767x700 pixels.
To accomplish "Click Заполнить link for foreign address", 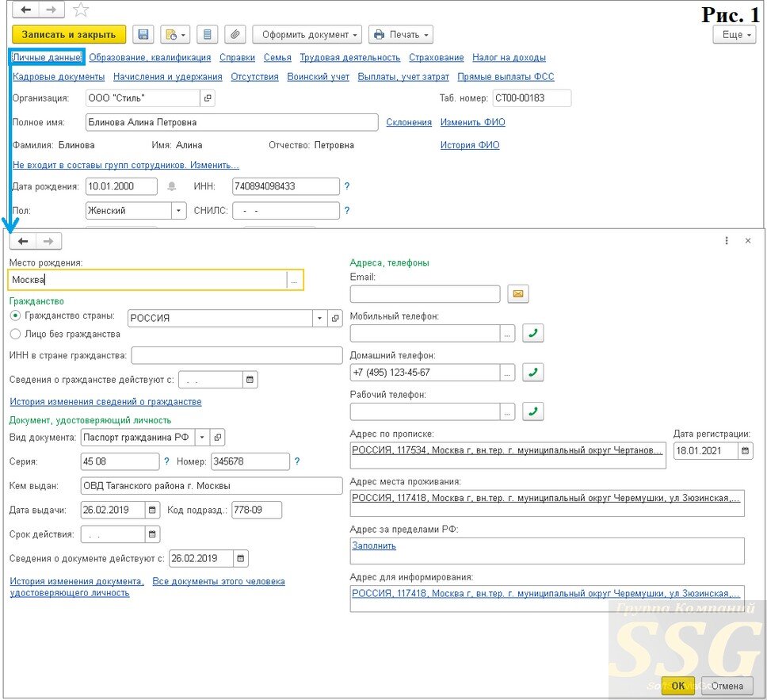I will click(x=374, y=545).
